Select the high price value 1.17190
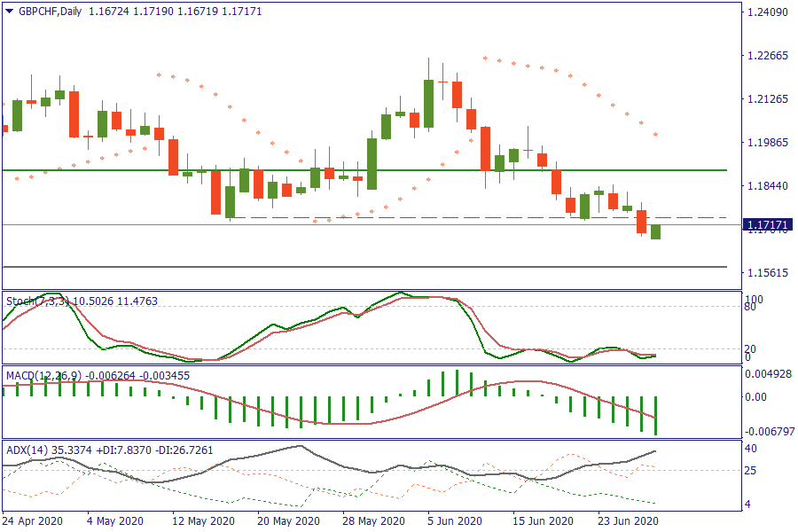Image resolution: width=798 pixels, height=532 pixels. [x=153, y=12]
